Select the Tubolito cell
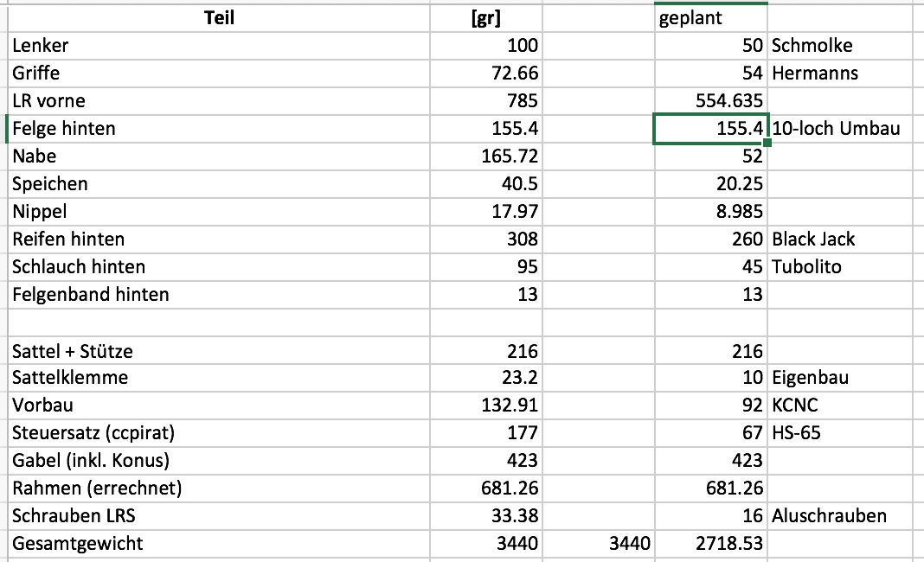 [x=840, y=267]
